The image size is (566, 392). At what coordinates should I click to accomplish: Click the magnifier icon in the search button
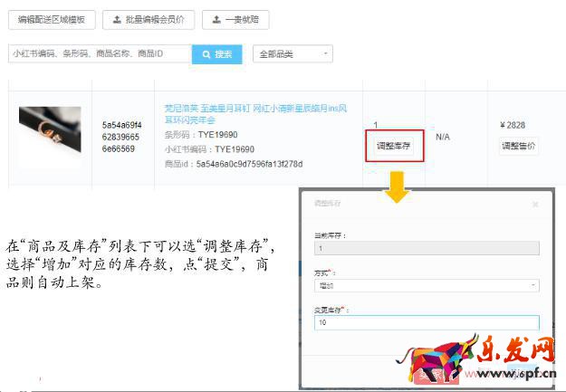pyautogui.click(x=206, y=54)
